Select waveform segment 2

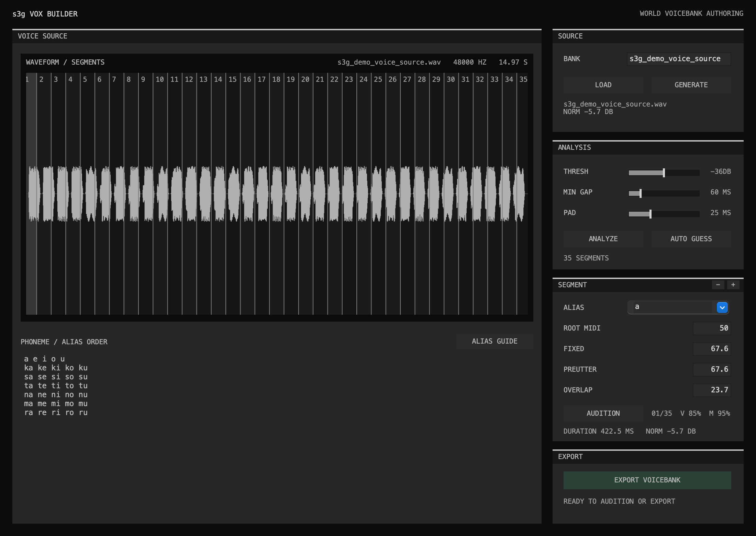pos(44,194)
